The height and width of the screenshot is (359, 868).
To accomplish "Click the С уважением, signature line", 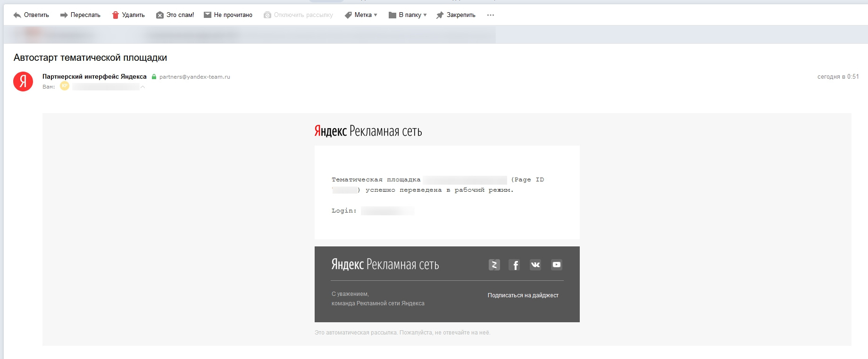I will point(350,294).
